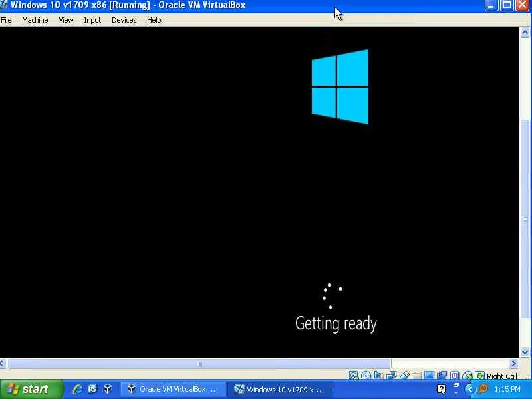Click the orange key tray icon
The image size is (532, 399).
(x=483, y=389)
